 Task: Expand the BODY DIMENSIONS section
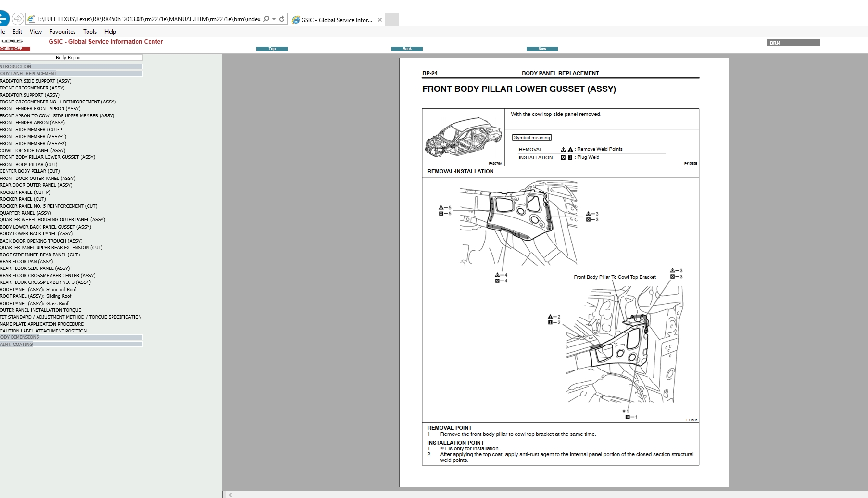[71, 337]
